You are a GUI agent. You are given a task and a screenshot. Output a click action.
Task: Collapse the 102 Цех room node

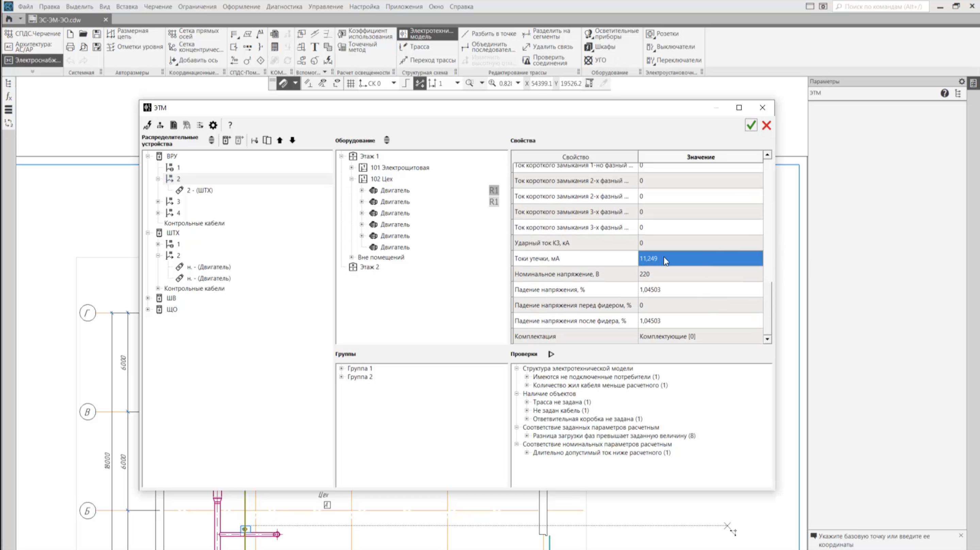(x=352, y=179)
